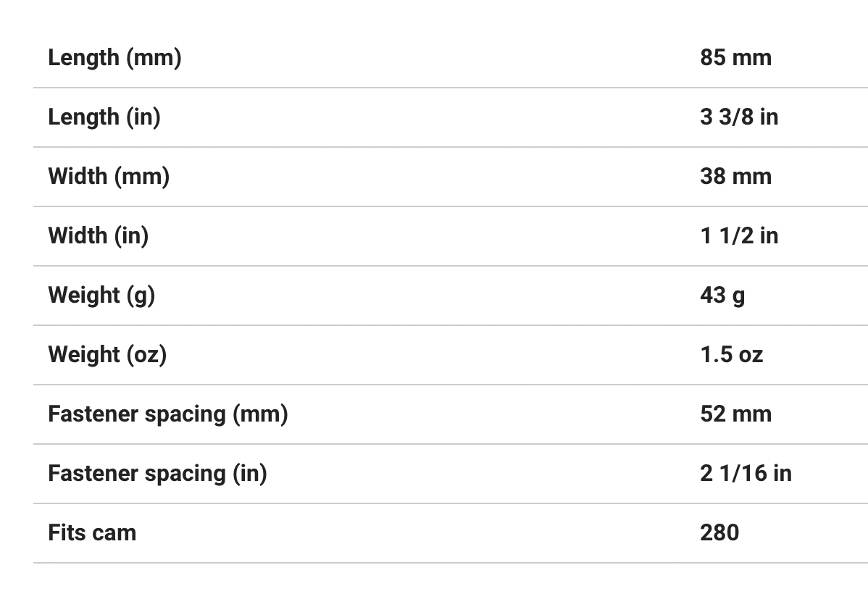Click the "Weight (oz)" spec label
This screenshot has height=607, width=868.
click(x=107, y=354)
